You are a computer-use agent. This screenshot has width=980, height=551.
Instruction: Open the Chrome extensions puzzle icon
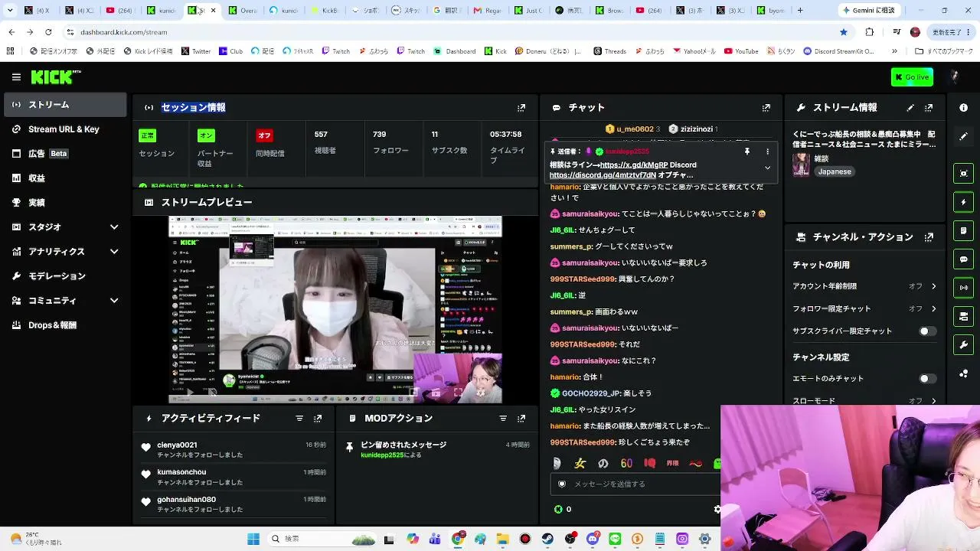point(869,32)
